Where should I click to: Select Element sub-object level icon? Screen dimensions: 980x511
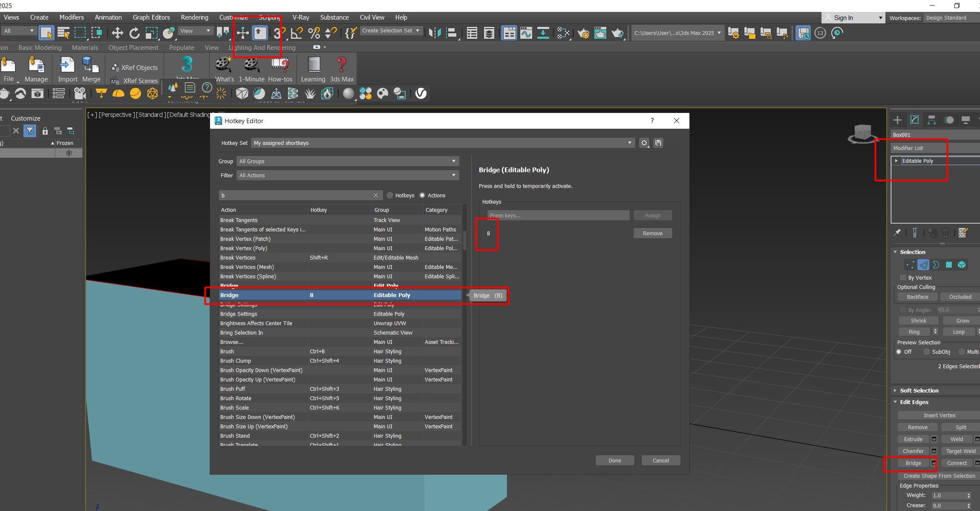click(x=962, y=265)
